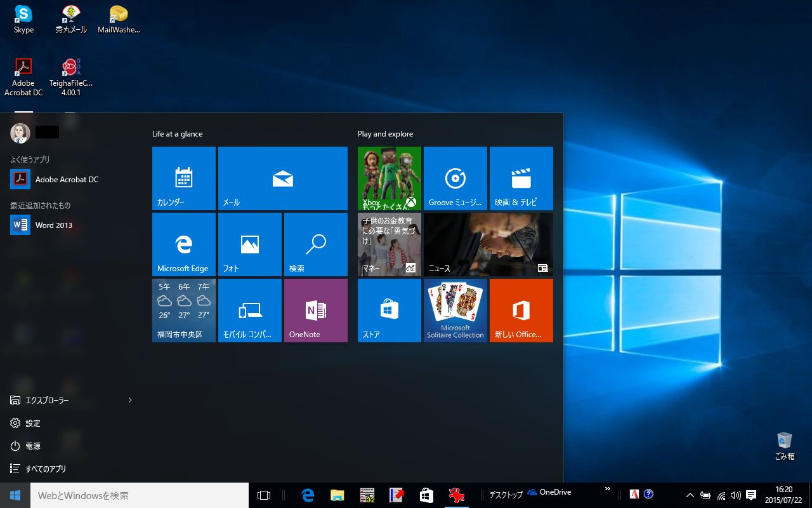Screen dimensions: 812x508
Task: Expand the Desktop toolbar overflow chevron
Action: pos(607,489)
